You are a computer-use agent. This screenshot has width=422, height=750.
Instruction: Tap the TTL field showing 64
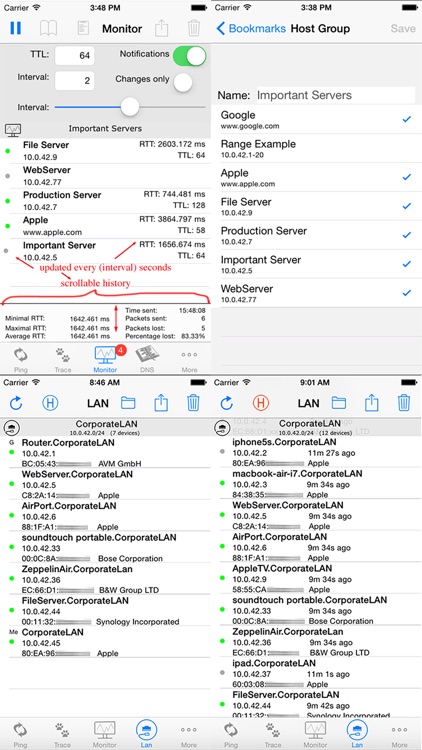(x=75, y=55)
